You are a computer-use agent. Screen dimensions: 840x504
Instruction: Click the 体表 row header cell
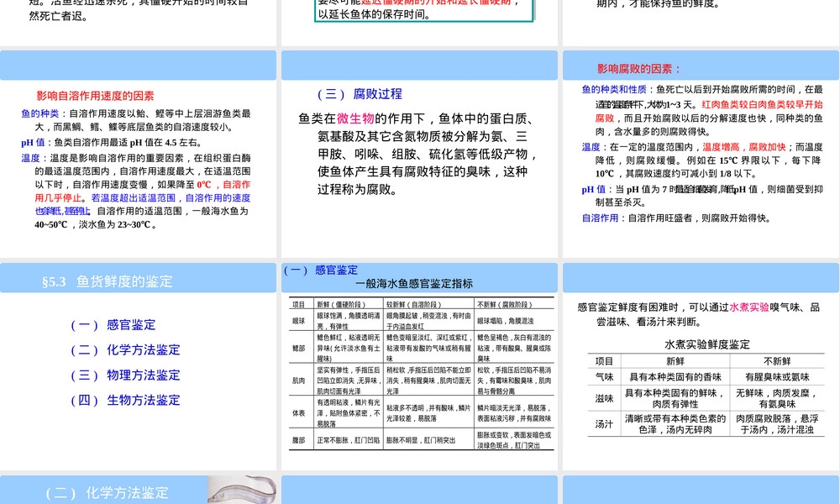pyautogui.click(x=299, y=413)
